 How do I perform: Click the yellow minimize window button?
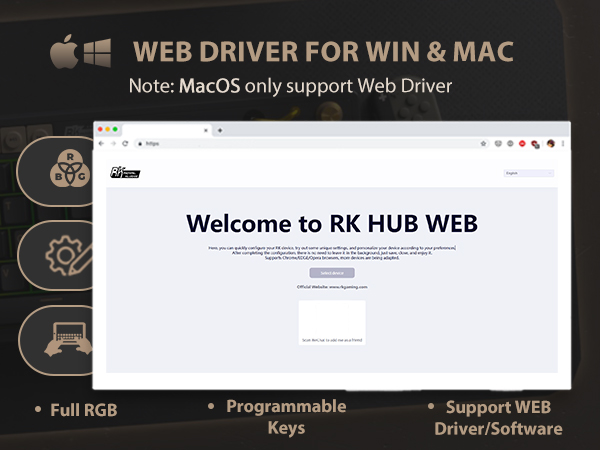[x=108, y=129]
